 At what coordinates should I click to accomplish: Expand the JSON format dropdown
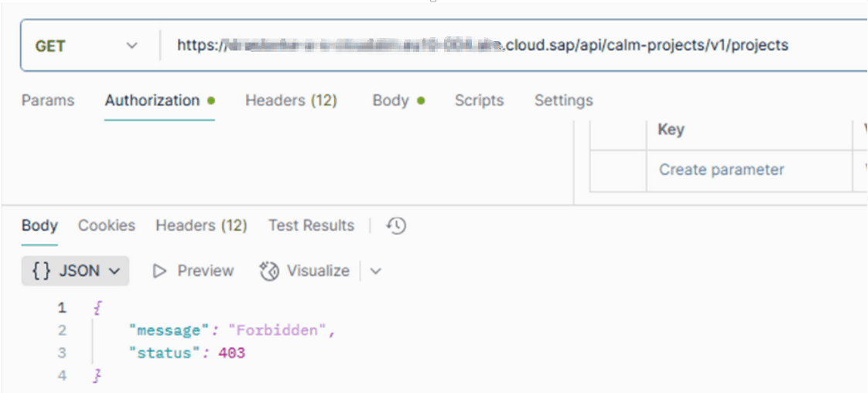click(75, 271)
